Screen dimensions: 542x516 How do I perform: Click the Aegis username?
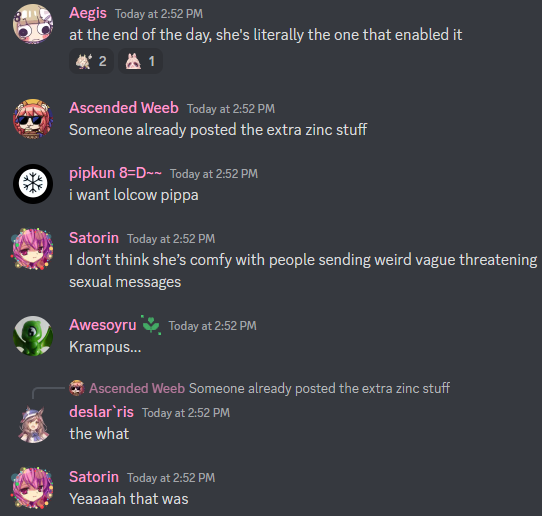[x=88, y=13]
